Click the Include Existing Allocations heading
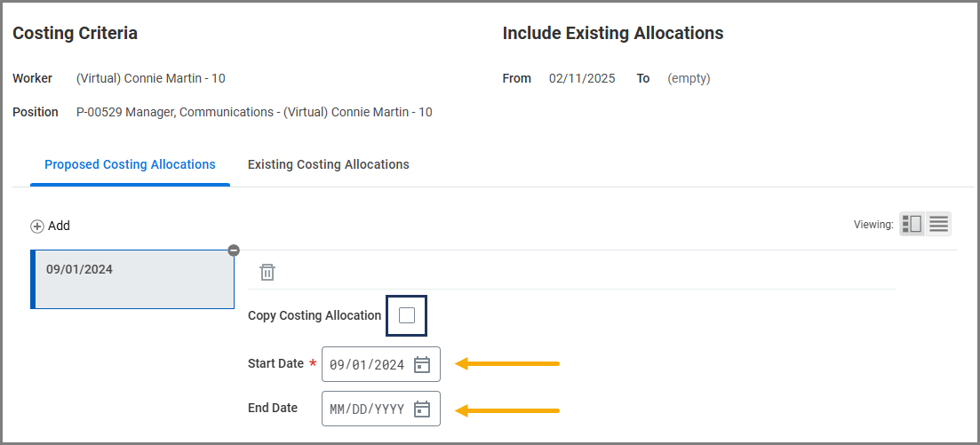Viewport: 980px width, 445px height. tap(613, 34)
